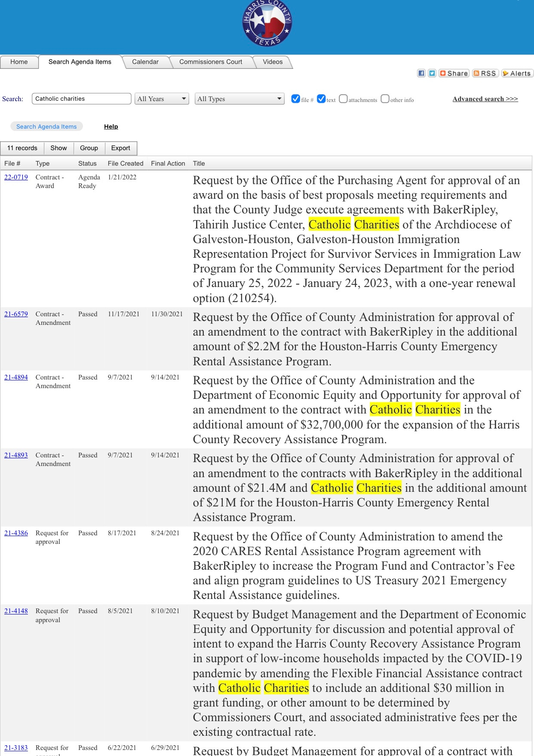Click the '1/21/2022' file created date
534x756 pixels.
click(x=122, y=177)
